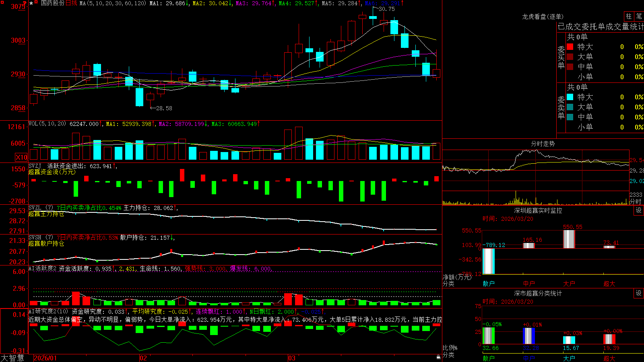Click the dark red 大单 swatch under 委买单
This screenshot has height=362, width=644.
point(570,57)
